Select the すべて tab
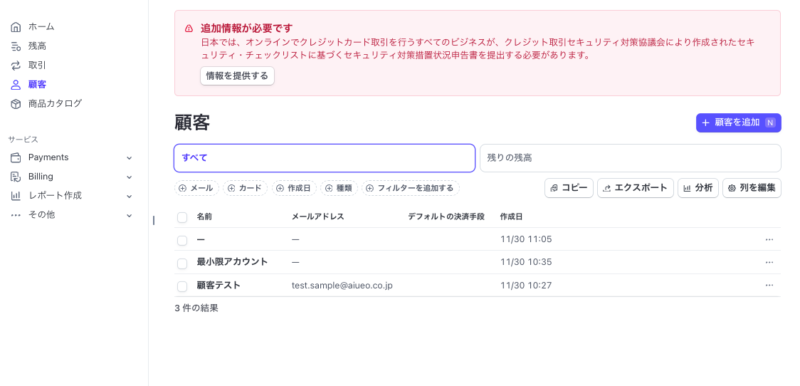Viewport: 800px width, 386px height. 324,158
